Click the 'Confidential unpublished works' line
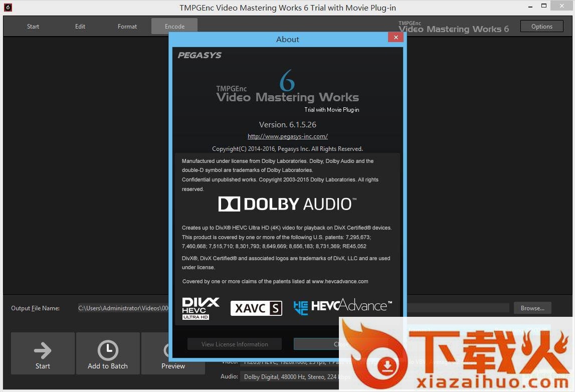The width and height of the screenshot is (575, 392). pos(280,179)
